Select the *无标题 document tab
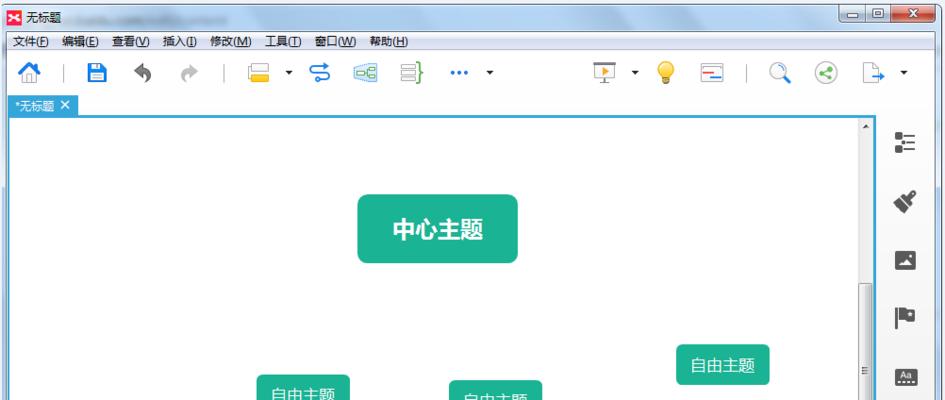Image resolution: width=945 pixels, height=400 pixels. [36, 106]
